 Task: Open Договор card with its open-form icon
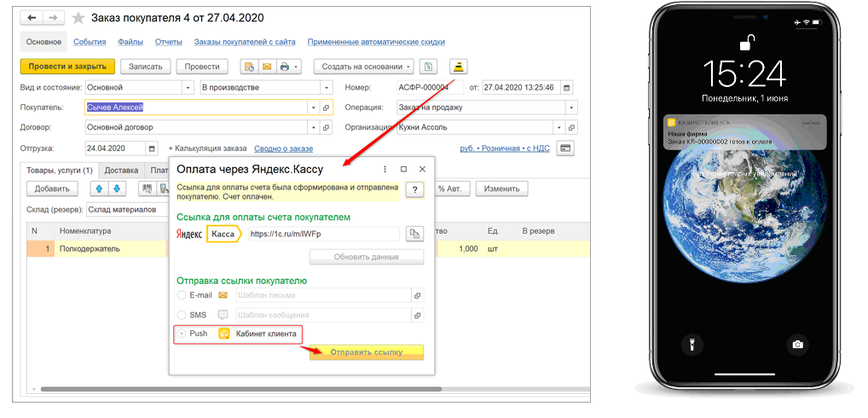(327, 127)
